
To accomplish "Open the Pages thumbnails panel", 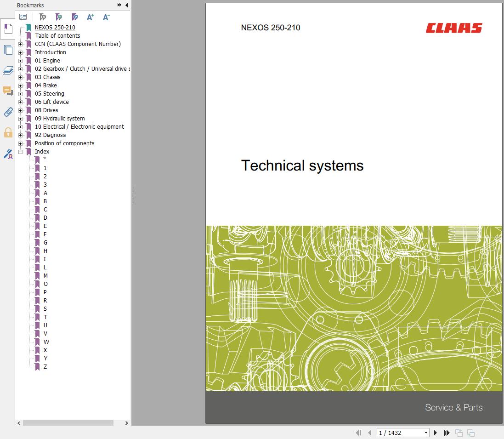I will [x=8, y=50].
